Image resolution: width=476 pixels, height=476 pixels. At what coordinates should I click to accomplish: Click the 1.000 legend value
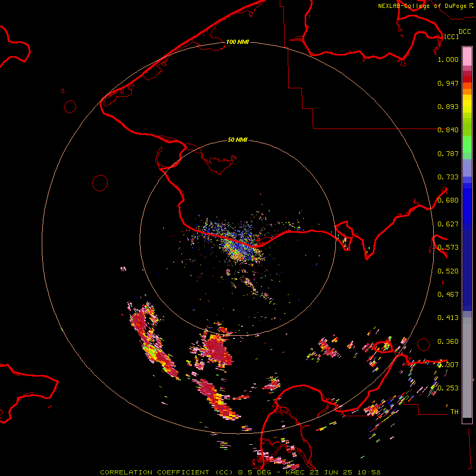(x=448, y=59)
